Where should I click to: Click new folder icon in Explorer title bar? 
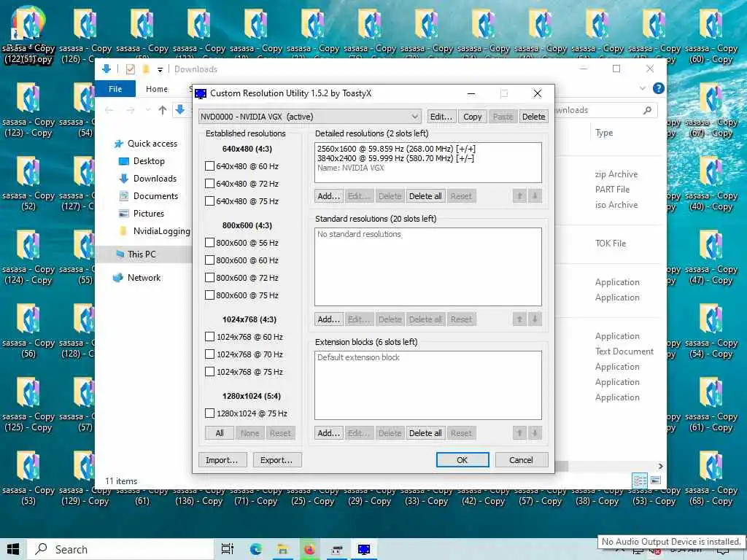146,69
